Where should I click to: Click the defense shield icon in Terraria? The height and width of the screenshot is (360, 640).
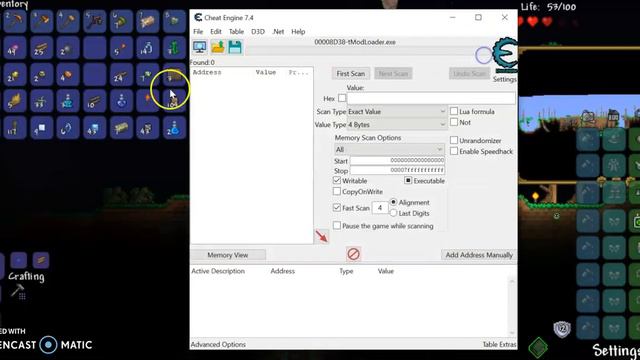562,329
